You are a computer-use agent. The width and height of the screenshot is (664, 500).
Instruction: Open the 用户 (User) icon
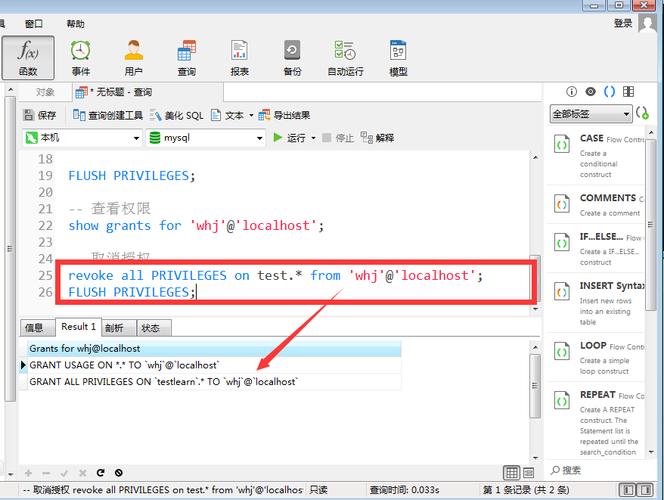click(133, 58)
